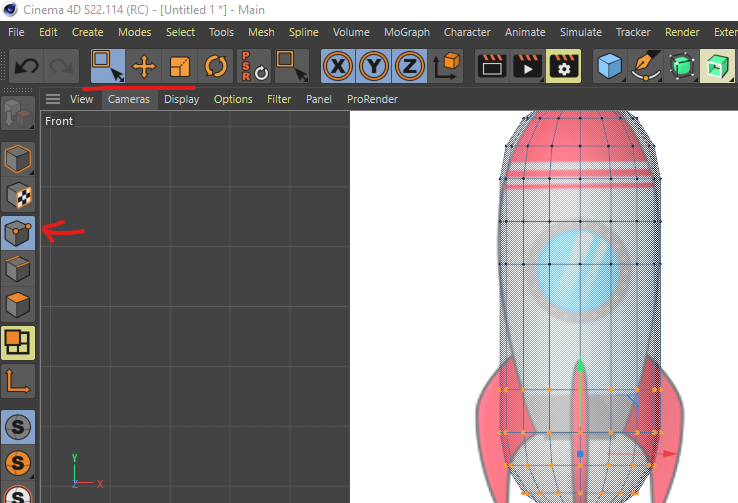
Task: Select the Live Selection tool
Action: [108, 66]
